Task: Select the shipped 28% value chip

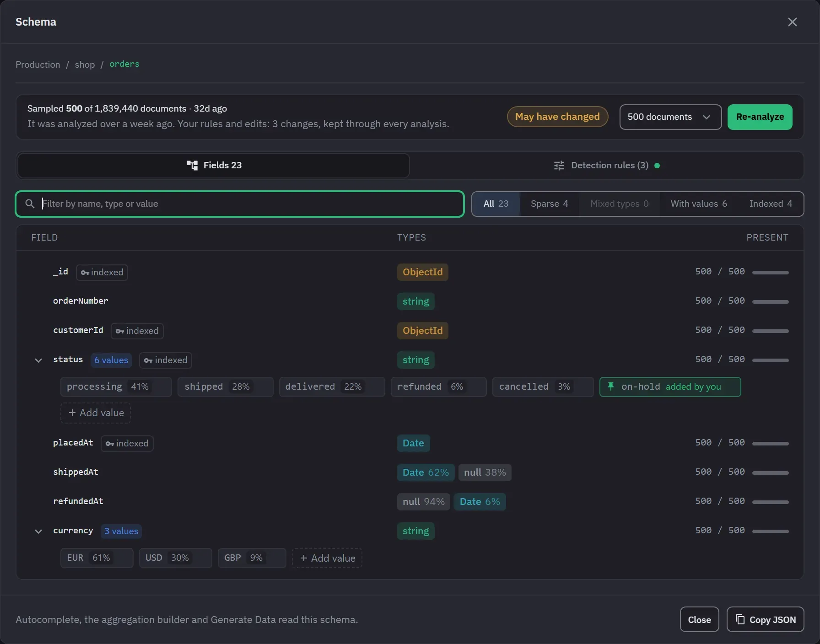Action: pyautogui.click(x=225, y=387)
